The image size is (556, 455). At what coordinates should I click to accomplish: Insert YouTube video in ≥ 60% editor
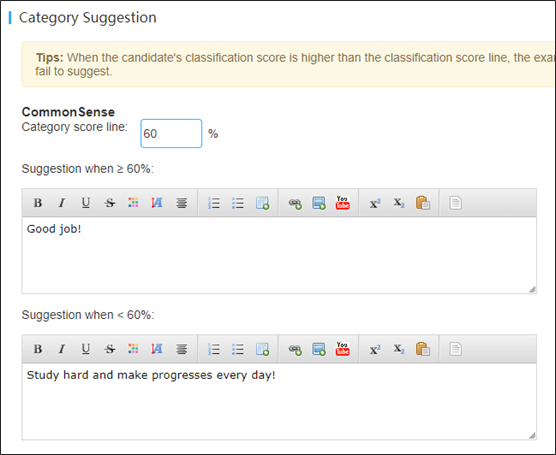point(343,203)
